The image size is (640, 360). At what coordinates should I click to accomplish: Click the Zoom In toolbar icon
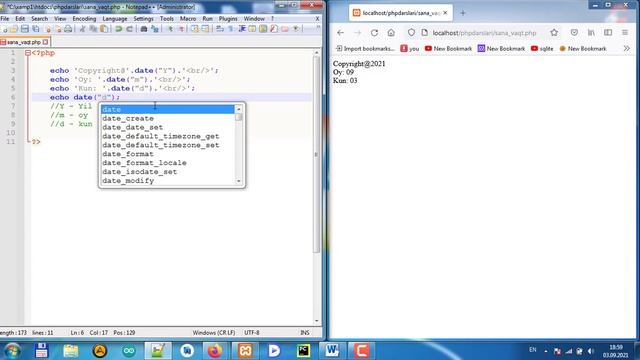click(170, 29)
